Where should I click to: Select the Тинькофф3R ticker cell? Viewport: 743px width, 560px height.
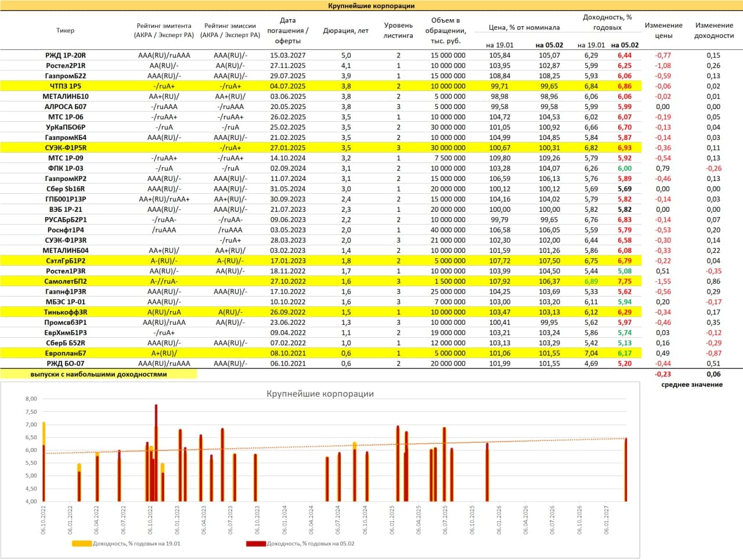(66, 312)
